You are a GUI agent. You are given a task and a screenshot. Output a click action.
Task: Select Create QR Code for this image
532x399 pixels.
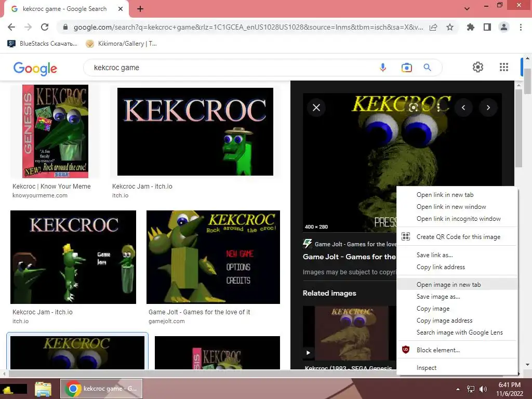[x=457, y=237]
